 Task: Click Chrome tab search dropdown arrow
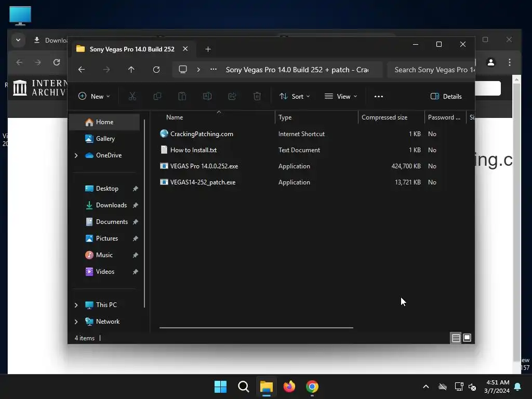pos(18,40)
